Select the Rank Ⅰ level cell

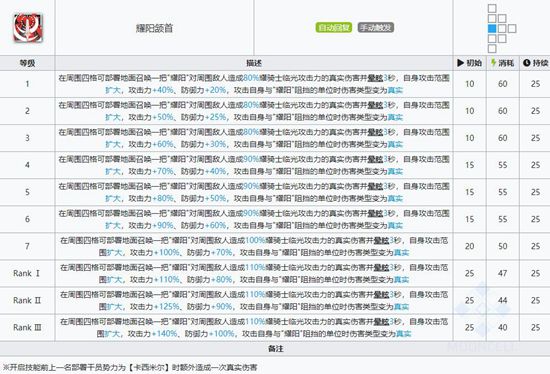coord(27,273)
